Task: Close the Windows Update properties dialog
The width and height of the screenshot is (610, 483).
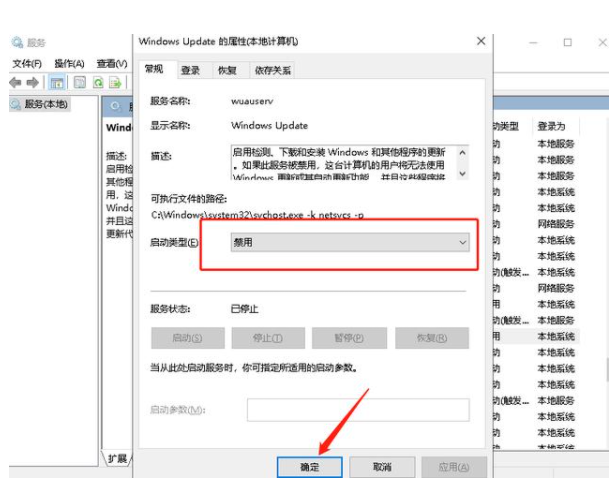Action: tap(481, 41)
